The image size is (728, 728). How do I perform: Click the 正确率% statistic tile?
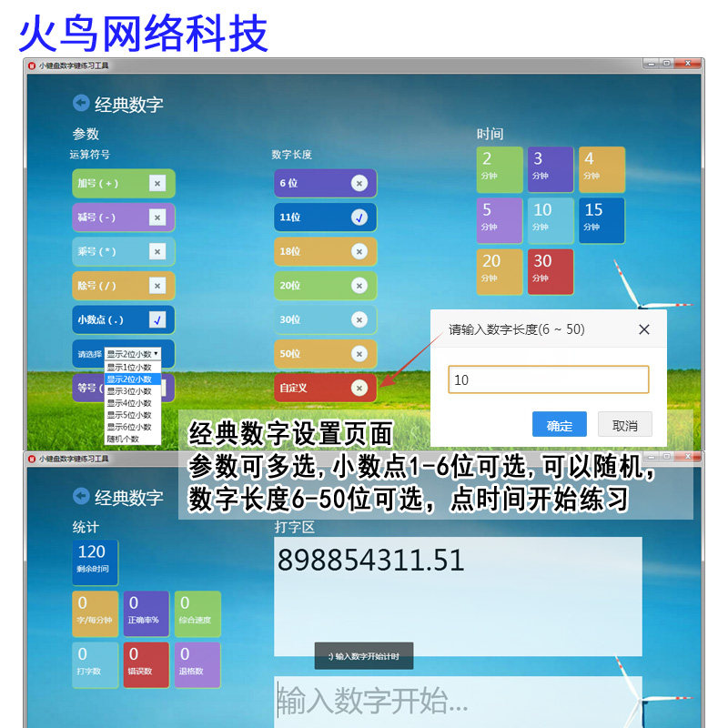[x=147, y=613]
